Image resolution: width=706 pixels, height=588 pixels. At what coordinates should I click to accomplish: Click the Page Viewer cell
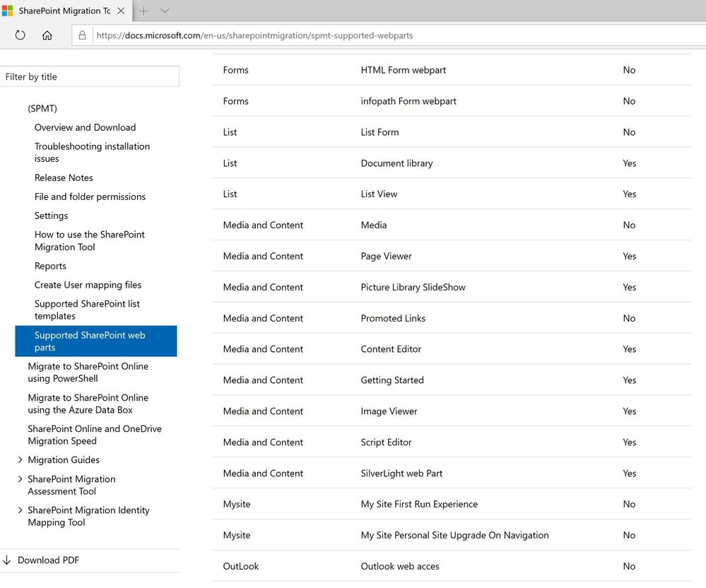point(387,256)
